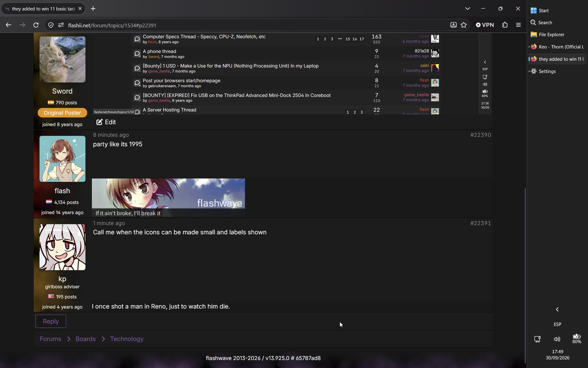Open flash's avatar profile

click(62, 159)
